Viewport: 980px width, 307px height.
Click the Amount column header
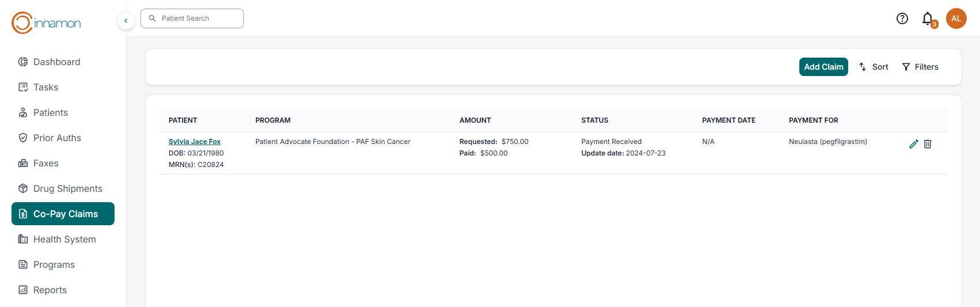tap(475, 120)
